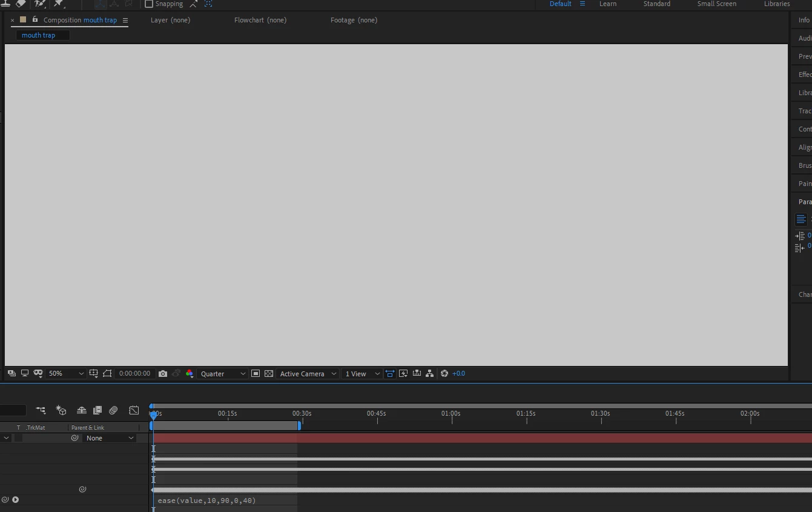This screenshot has width=812, height=512.
Task: Select the Roto Brush tool
Action: tap(40, 4)
